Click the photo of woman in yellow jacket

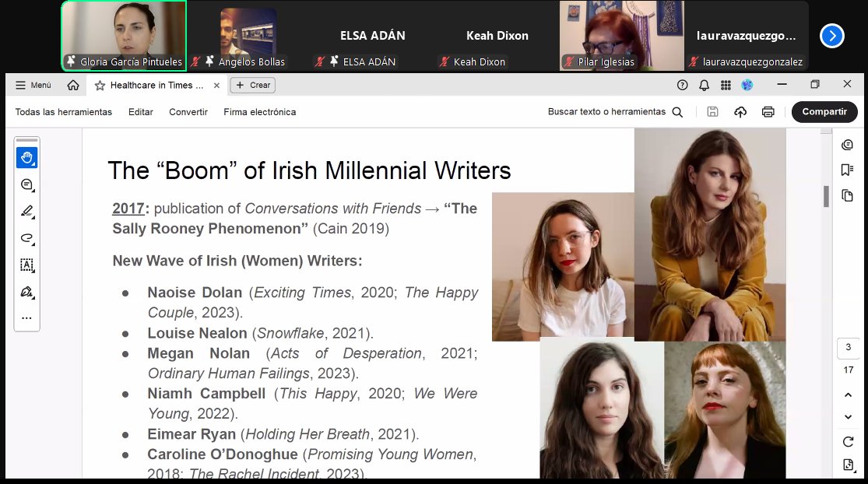710,234
